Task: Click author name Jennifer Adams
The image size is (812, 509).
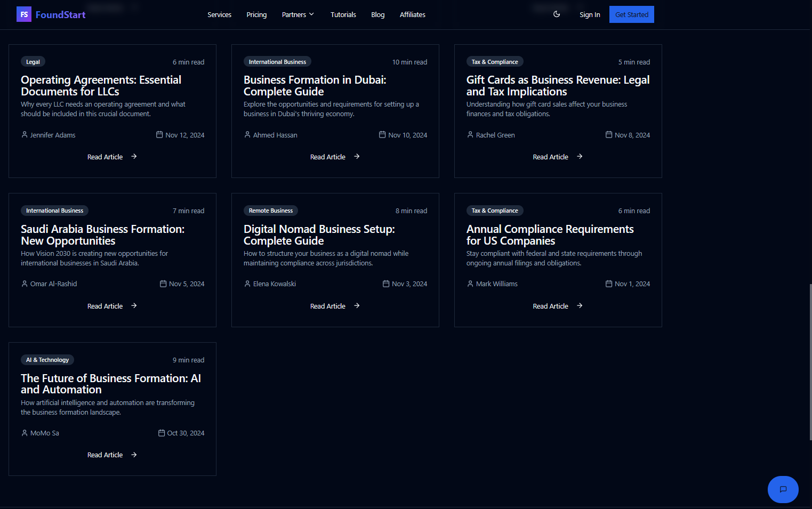Action: (53, 135)
